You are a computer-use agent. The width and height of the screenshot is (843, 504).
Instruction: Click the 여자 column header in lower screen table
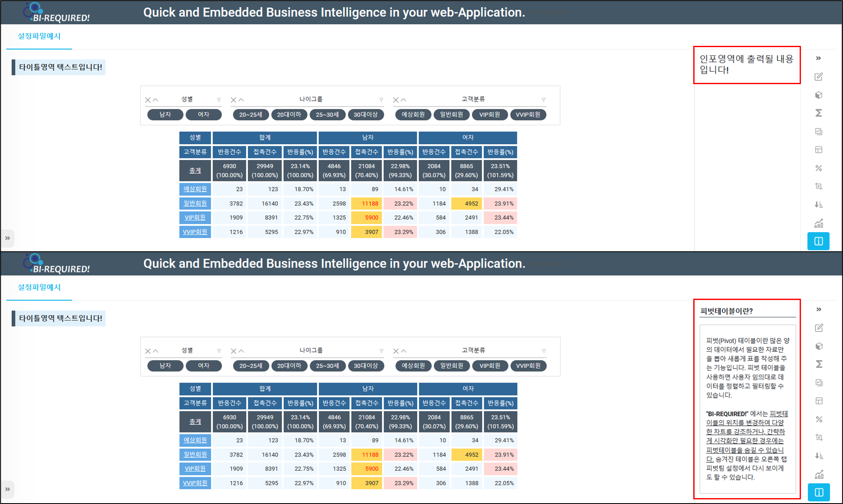(468, 389)
